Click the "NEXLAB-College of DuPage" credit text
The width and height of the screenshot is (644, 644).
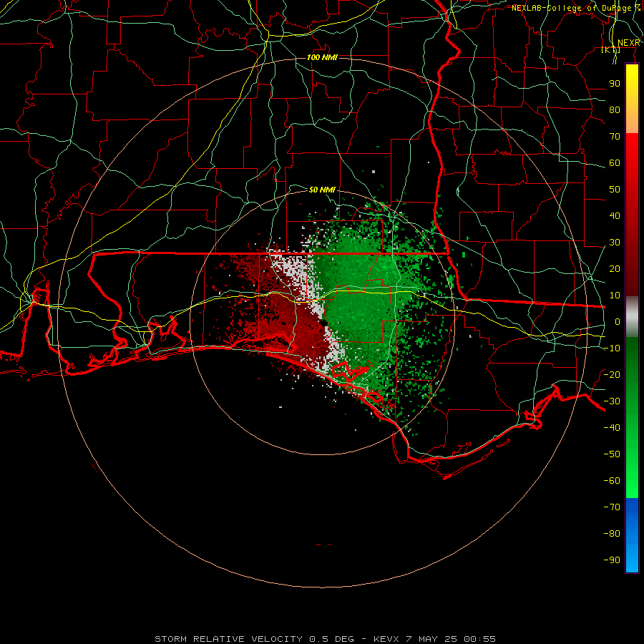[571, 8]
